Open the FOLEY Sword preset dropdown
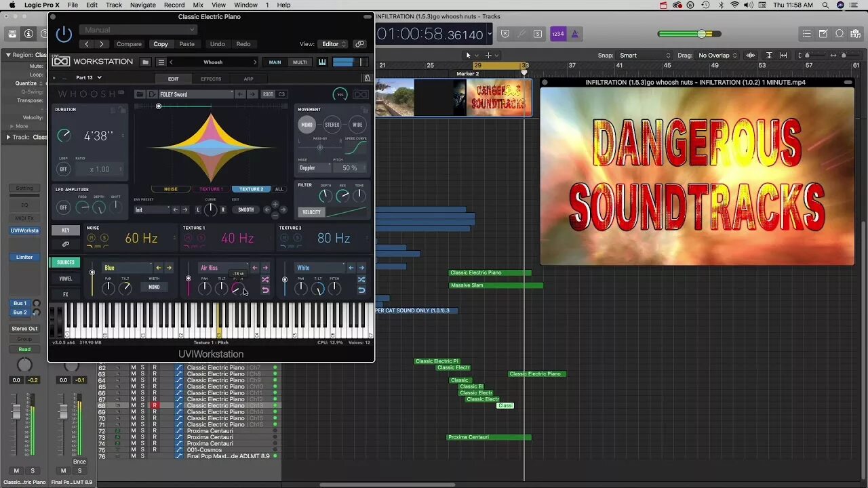The width and height of the screenshot is (868, 488). [196, 94]
